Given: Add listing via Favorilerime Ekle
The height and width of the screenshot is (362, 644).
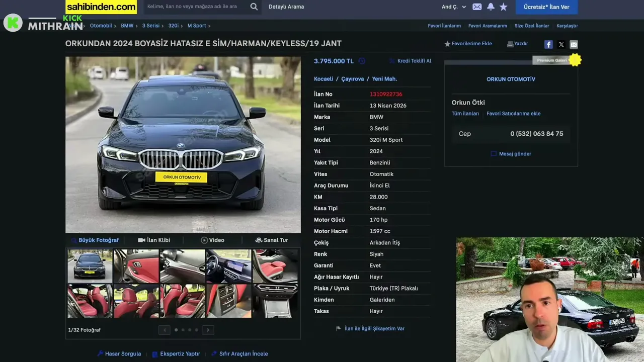Looking at the screenshot, I should 468,44.
